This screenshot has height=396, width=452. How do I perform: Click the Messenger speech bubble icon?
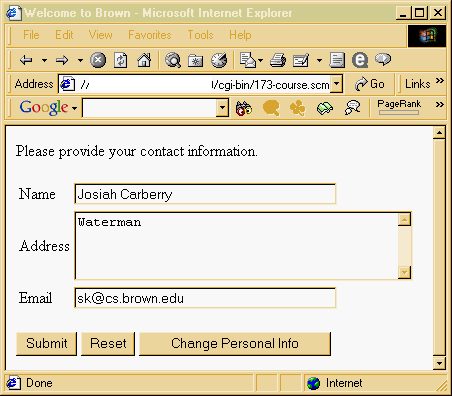tap(383, 60)
